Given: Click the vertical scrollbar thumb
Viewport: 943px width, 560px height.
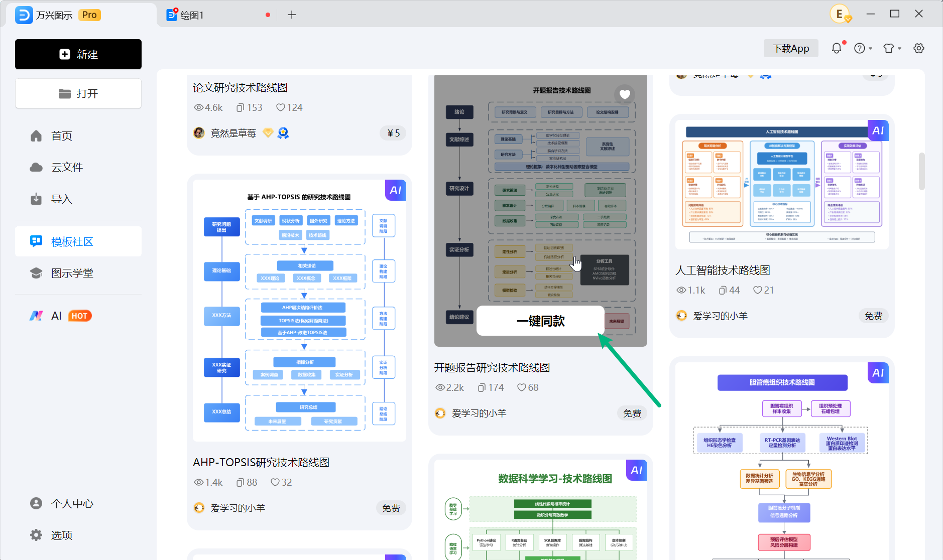Looking at the screenshot, I should [921, 171].
